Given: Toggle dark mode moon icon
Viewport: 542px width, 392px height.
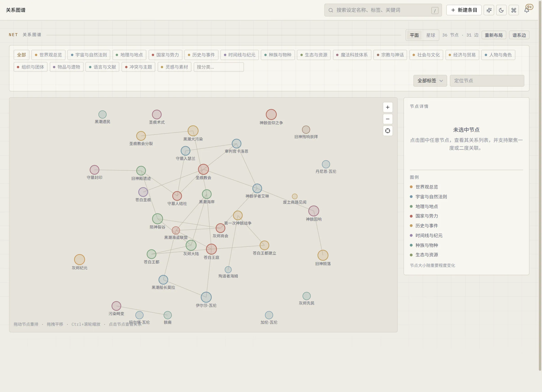Looking at the screenshot, I should coord(501,10).
